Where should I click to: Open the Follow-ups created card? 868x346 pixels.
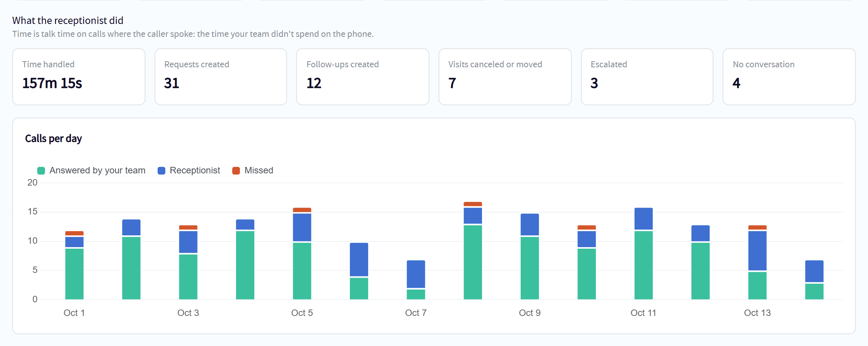(363, 77)
